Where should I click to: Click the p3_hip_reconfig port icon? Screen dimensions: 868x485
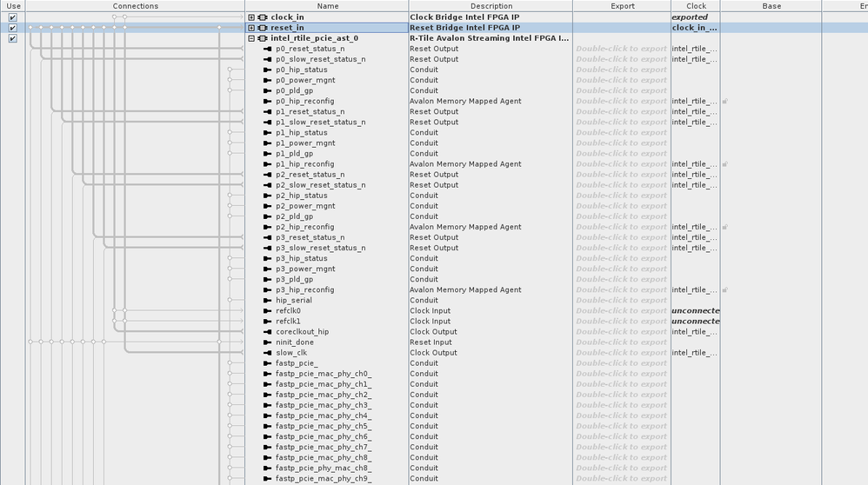pyautogui.click(x=267, y=289)
